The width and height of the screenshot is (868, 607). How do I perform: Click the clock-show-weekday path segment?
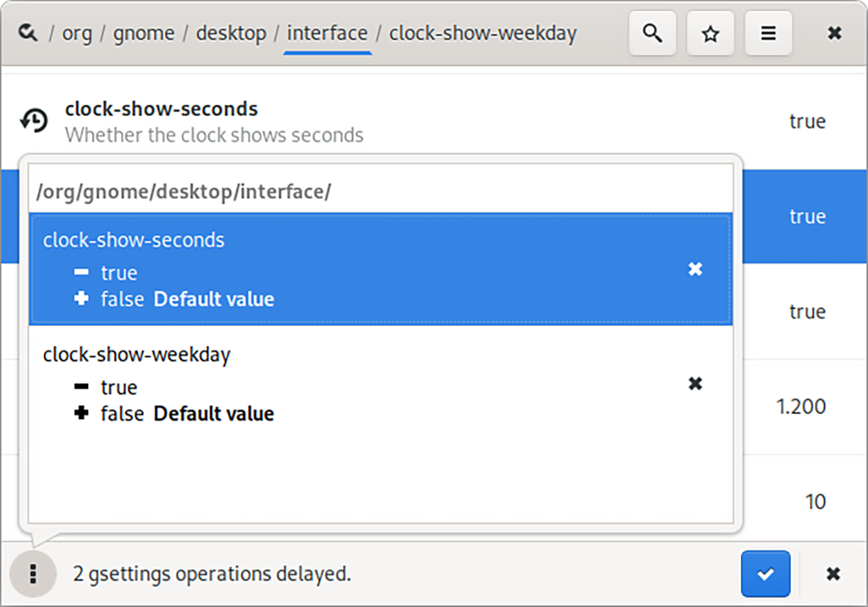[x=482, y=33]
